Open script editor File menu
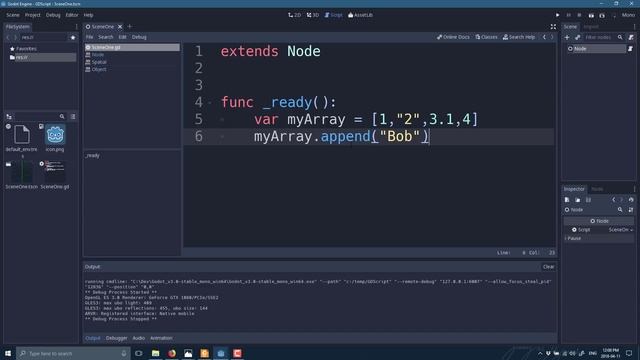 (x=89, y=37)
